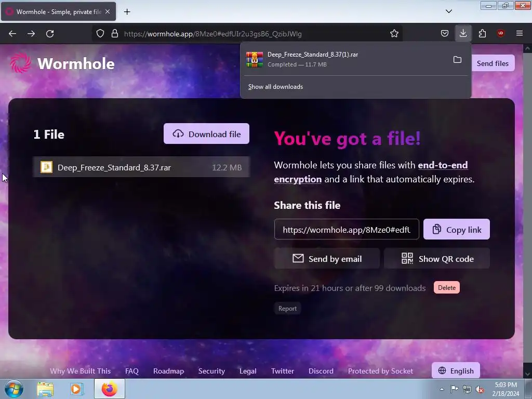Viewport: 532px width, 399px height.
Task: Open the FAQ footer link
Action: (132, 371)
